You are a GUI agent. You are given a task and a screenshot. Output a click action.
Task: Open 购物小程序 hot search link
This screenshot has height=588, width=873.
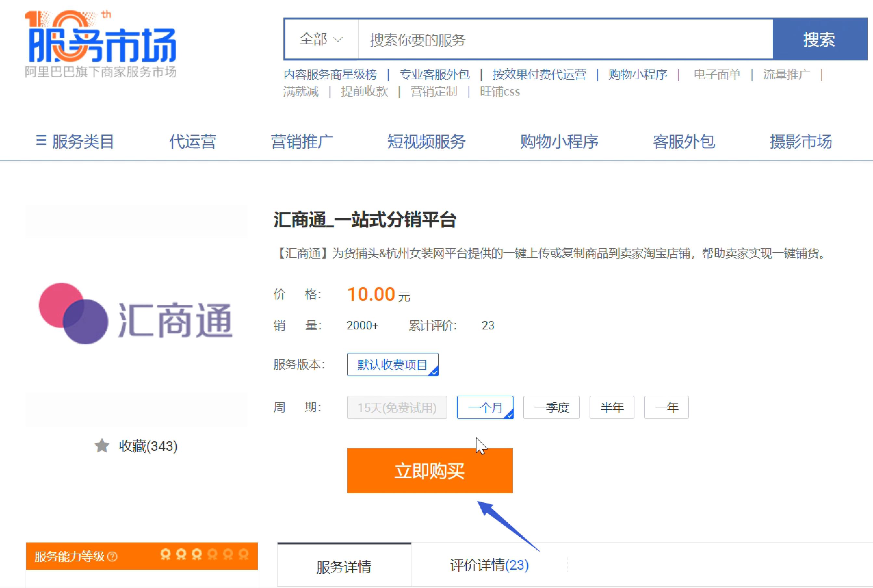click(638, 74)
